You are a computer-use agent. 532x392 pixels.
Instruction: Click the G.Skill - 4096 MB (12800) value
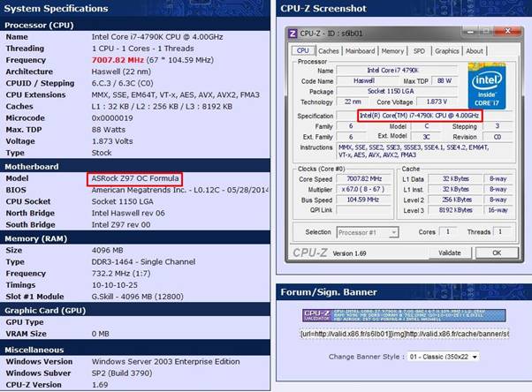(137, 297)
